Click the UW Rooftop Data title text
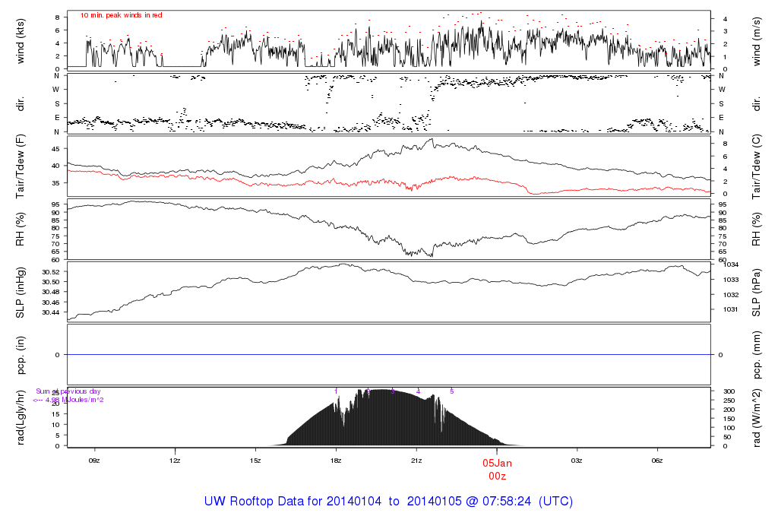Viewport: 778px width, 532px height. coord(388,502)
